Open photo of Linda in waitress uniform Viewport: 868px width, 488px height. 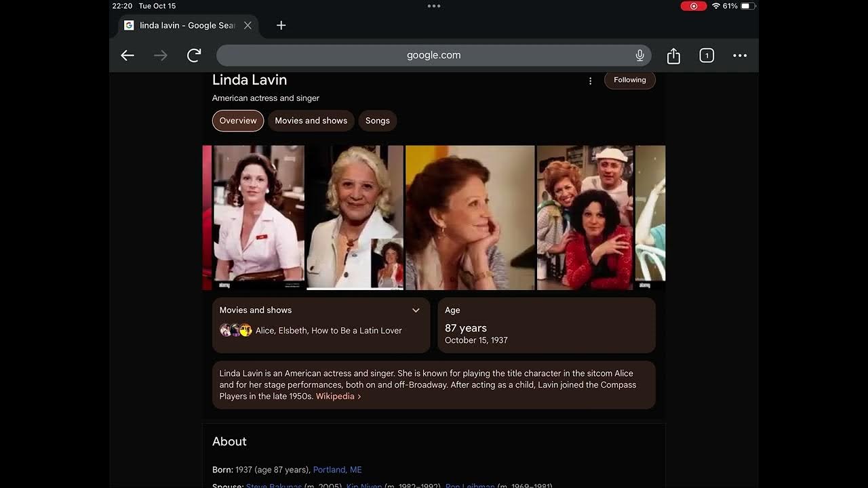(x=258, y=218)
